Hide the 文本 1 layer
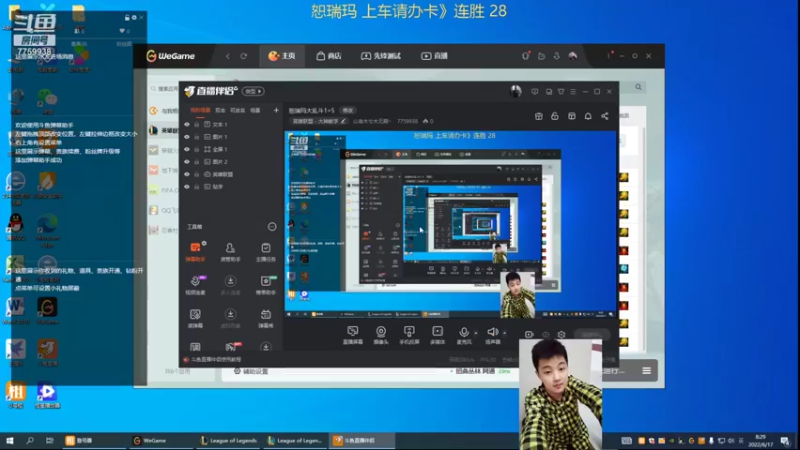This screenshot has height=450, width=800. 187,124
